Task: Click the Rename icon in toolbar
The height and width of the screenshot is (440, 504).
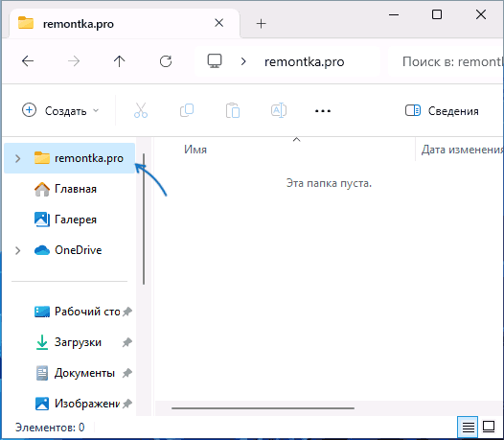Action: [279, 110]
